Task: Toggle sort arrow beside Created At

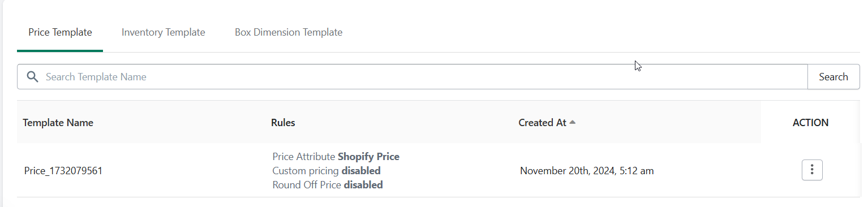Action: coord(573,122)
